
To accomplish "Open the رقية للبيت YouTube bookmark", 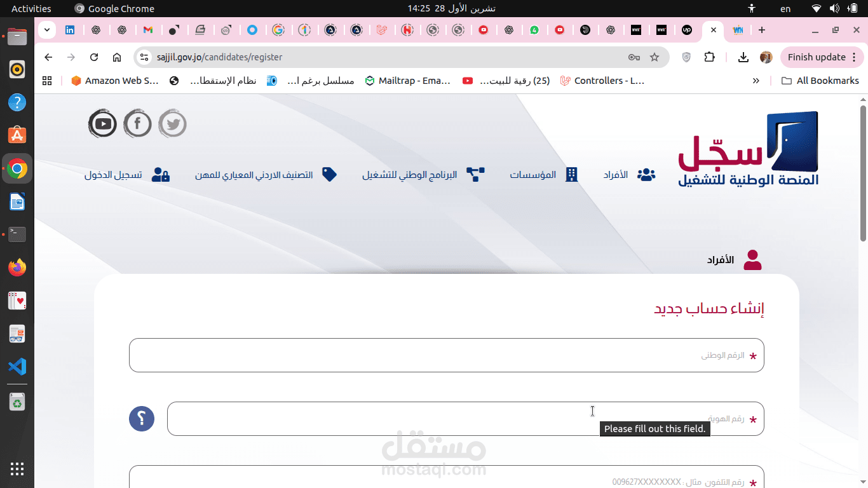I will 506,81.
